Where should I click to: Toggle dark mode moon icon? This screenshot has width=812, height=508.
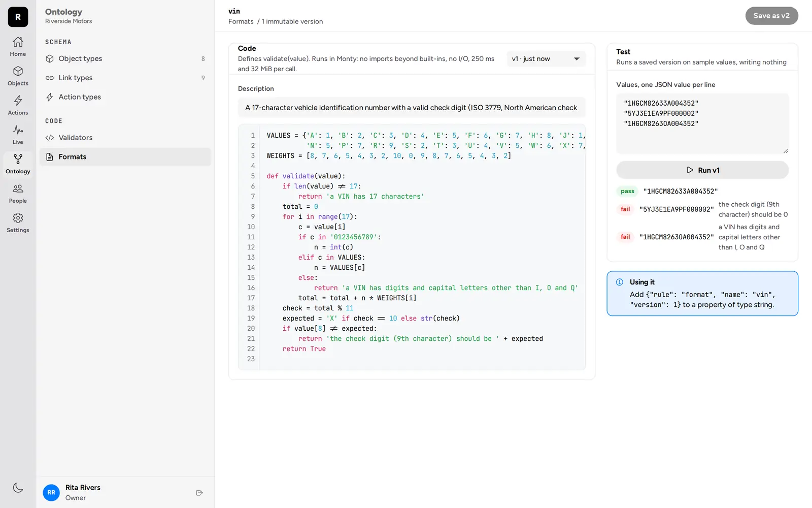click(x=18, y=488)
